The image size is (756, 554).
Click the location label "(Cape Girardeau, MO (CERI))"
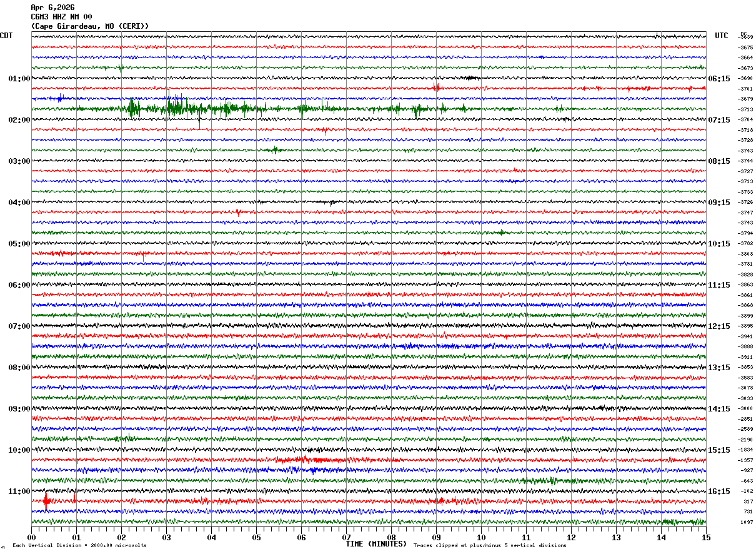90,26
